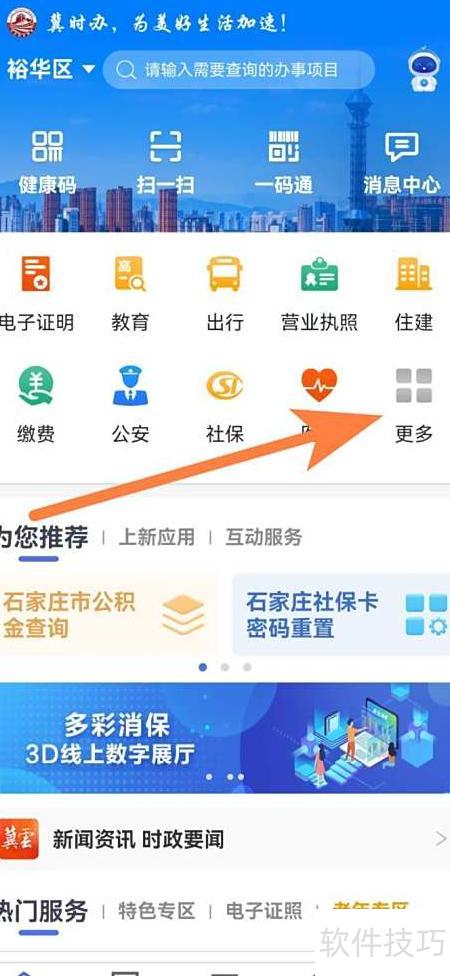Screen dimensions: 450x976
Task: Open the 社保 social security icon
Action: pyautogui.click(x=224, y=405)
